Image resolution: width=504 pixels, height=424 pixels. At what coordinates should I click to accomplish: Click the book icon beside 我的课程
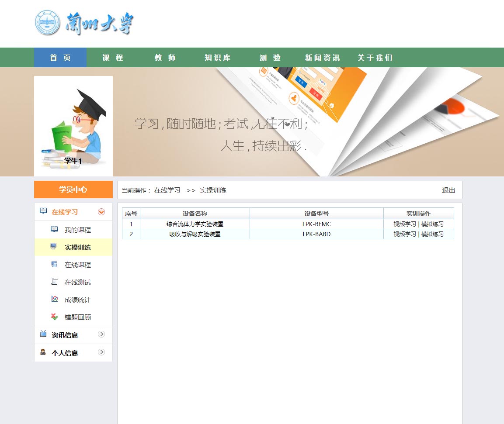point(54,229)
